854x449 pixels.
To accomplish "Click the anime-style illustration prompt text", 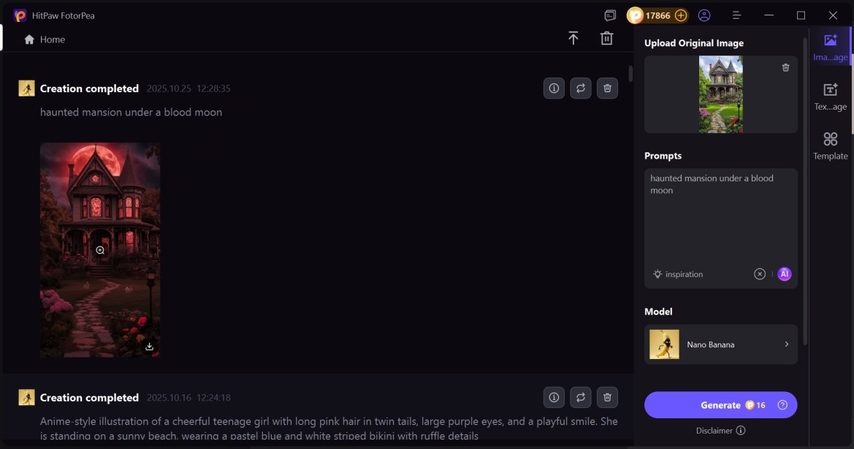I will click(328, 428).
